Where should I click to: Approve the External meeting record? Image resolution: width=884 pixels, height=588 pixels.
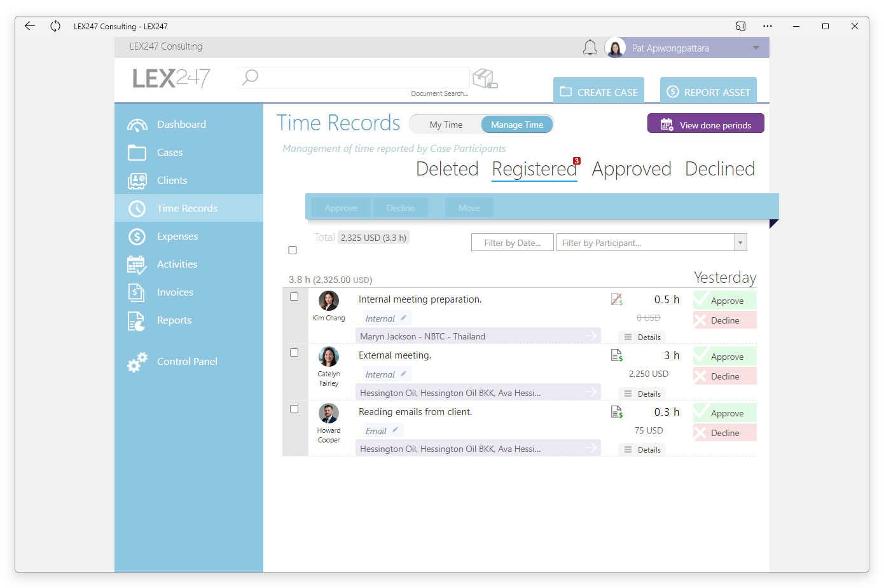tap(725, 356)
